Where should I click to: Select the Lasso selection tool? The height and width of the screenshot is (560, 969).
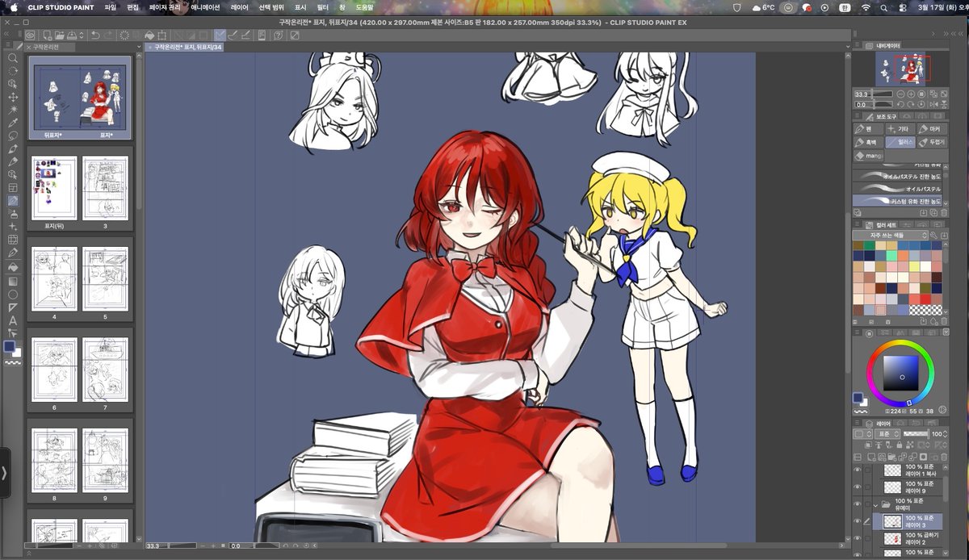coord(13,136)
